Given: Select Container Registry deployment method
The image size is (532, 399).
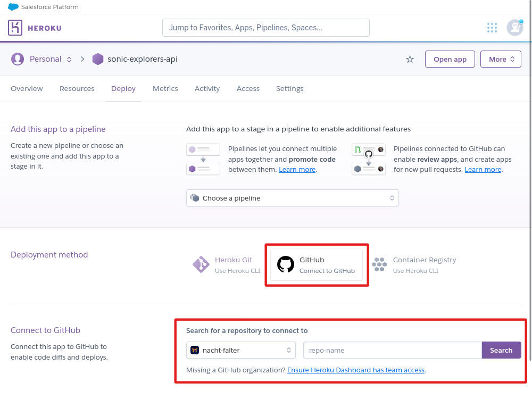Looking at the screenshot, I should click(x=414, y=265).
